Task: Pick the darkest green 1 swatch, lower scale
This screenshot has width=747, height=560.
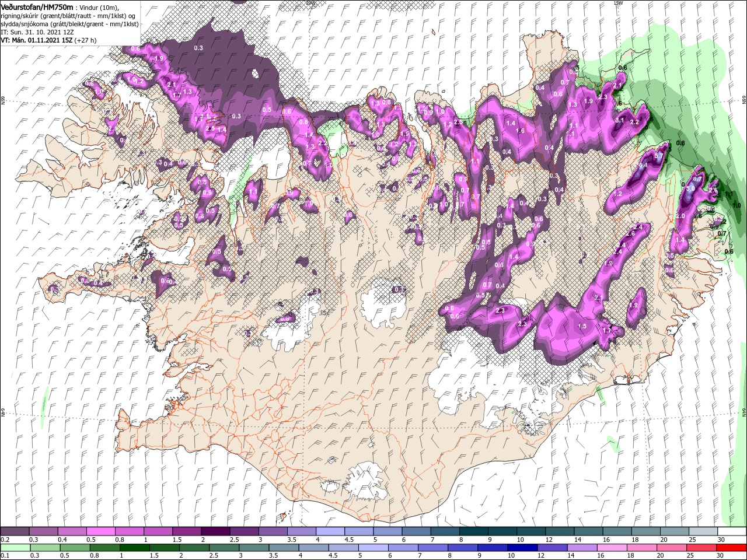Action: pos(134,548)
